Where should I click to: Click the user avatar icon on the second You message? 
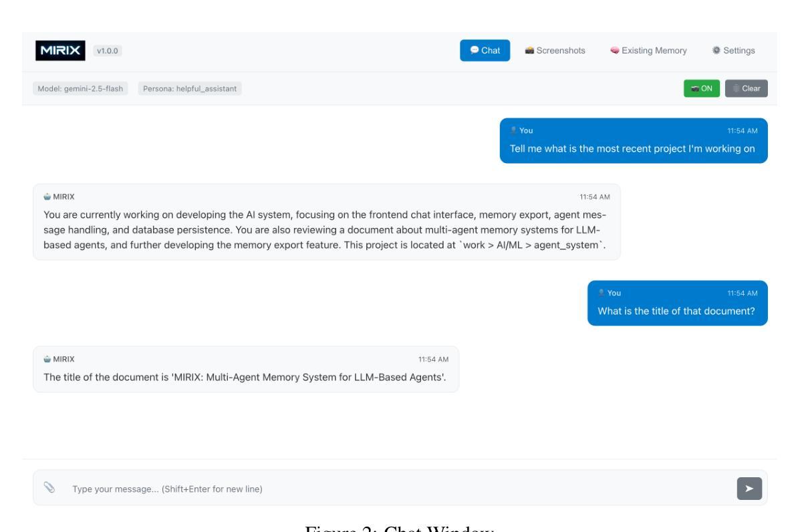pos(601,293)
